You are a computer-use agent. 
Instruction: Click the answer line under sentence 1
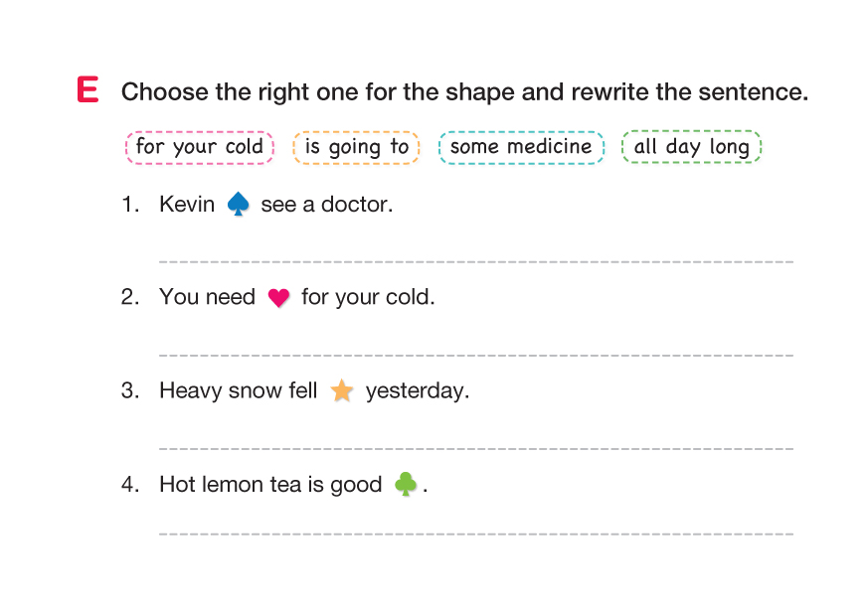pyautogui.click(x=475, y=260)
